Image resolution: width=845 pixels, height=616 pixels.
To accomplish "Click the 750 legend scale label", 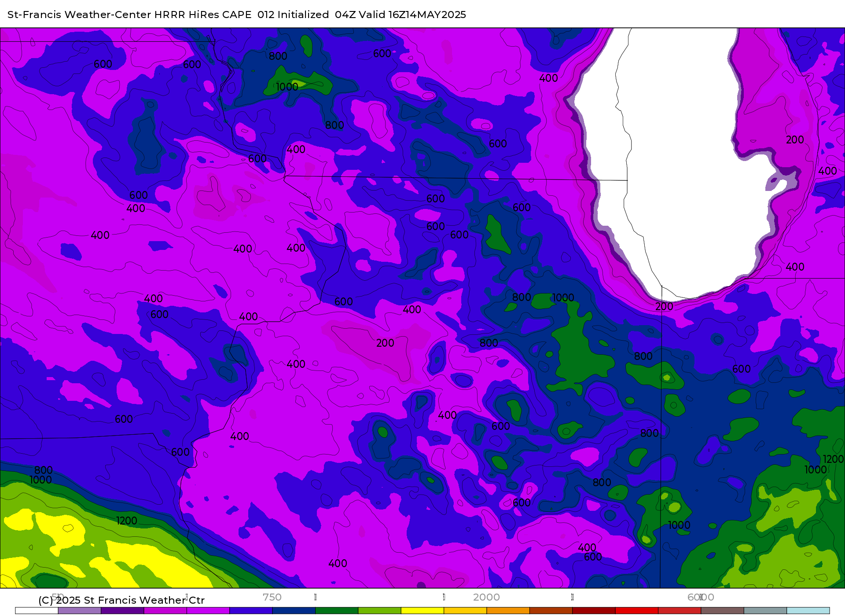I will coord(272,597).
